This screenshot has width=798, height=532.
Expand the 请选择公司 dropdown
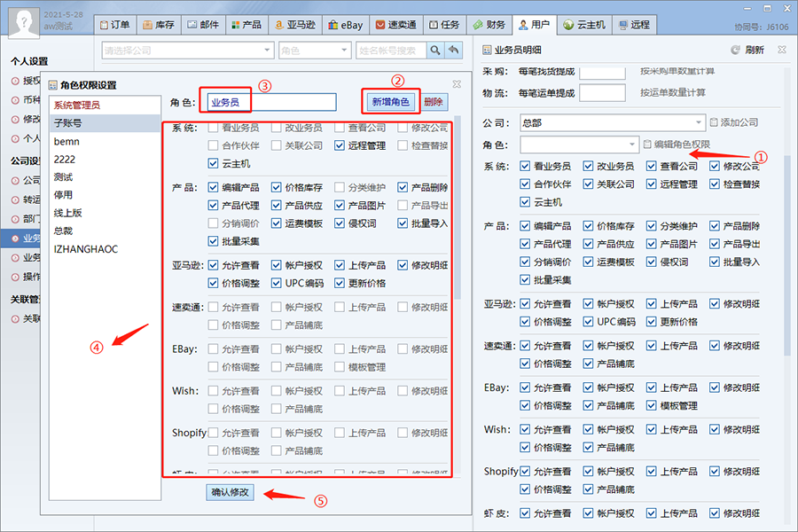(267, 51)
